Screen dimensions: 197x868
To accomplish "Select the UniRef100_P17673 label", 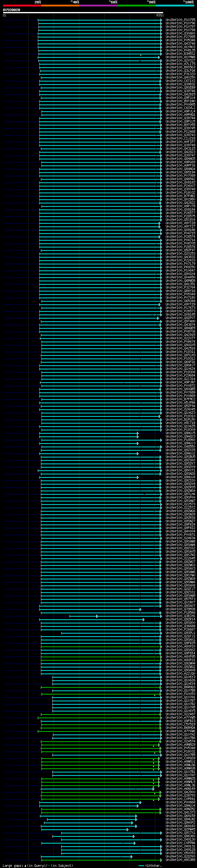I will click(180, 308).
